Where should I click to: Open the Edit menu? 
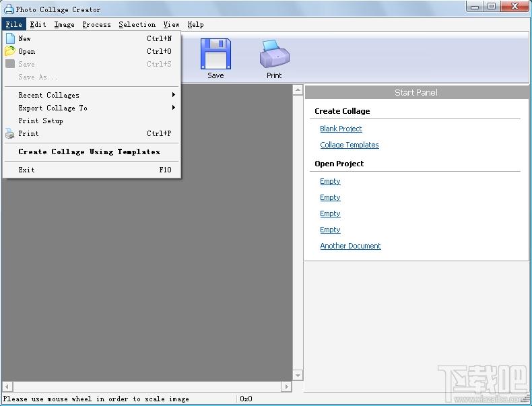click(38, 24)
